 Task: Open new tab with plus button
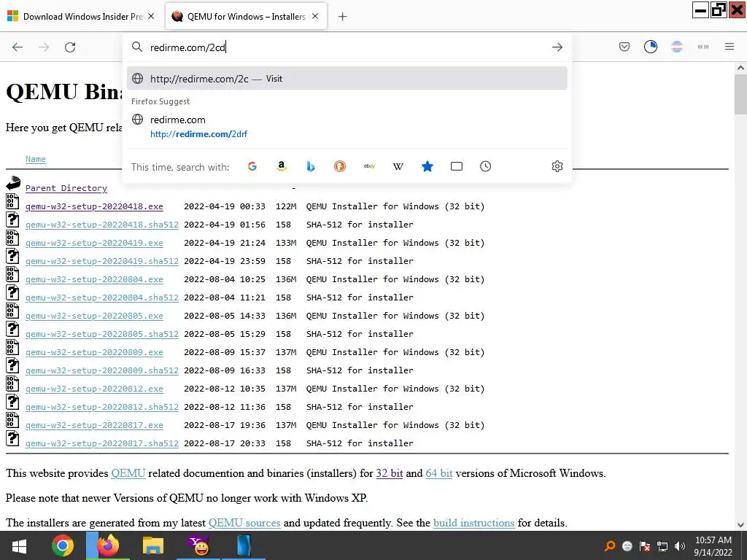coord(342,17)
